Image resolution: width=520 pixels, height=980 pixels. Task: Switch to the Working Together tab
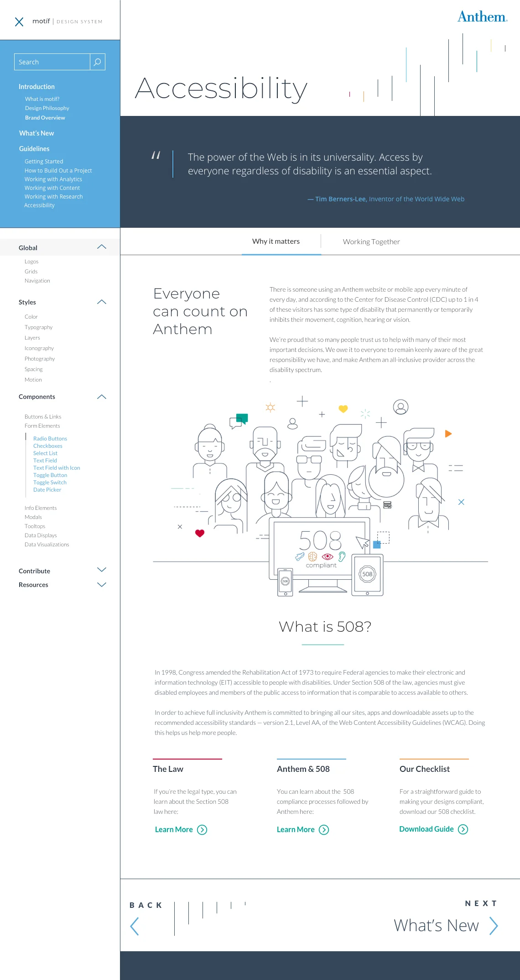tap(371, 241)
